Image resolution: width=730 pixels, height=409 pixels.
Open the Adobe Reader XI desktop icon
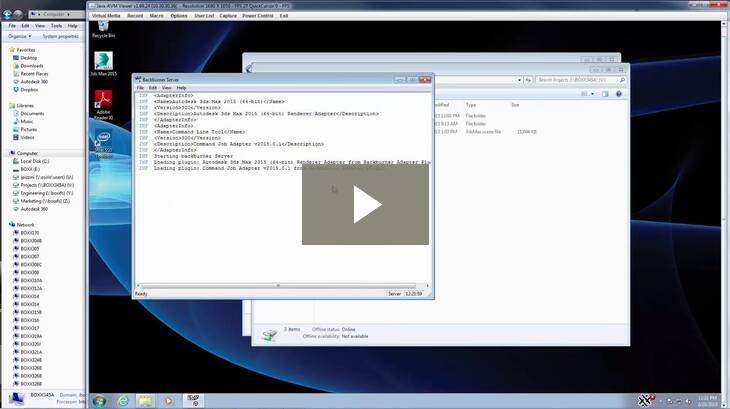pyautogui.click(x=103, y=105)
